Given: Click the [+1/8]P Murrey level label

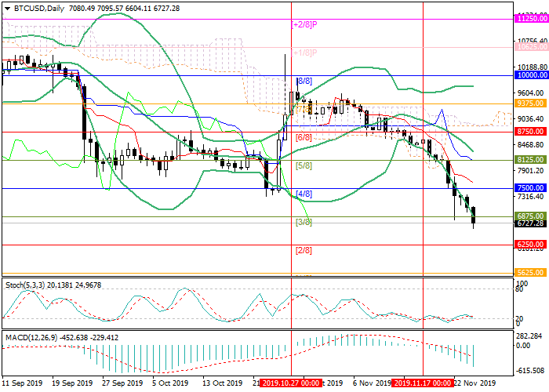Looking at the screenshot, I should tap(304, 53).
